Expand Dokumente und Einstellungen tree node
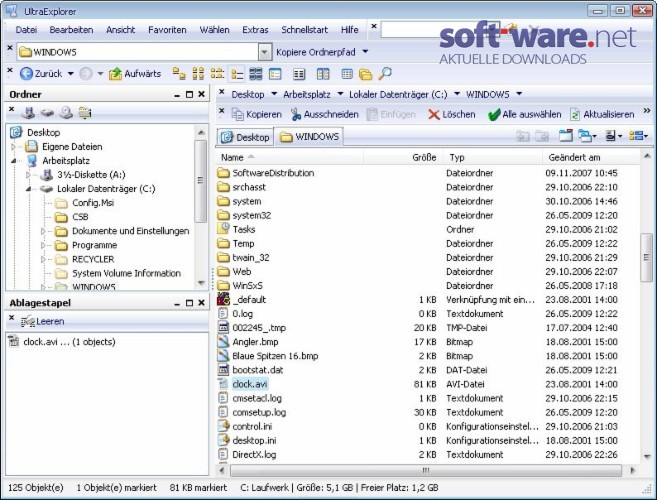Viewport: 657px width, 500px height. click(x=43, y=231)
